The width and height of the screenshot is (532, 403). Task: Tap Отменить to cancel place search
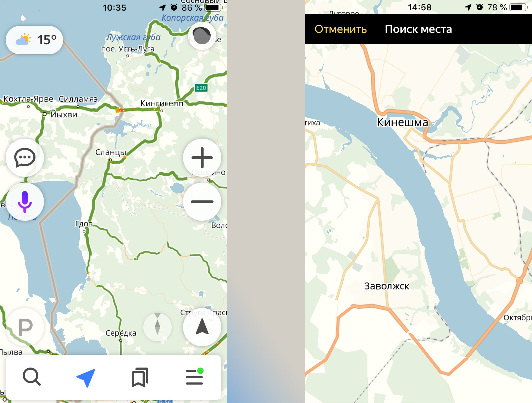340,29
